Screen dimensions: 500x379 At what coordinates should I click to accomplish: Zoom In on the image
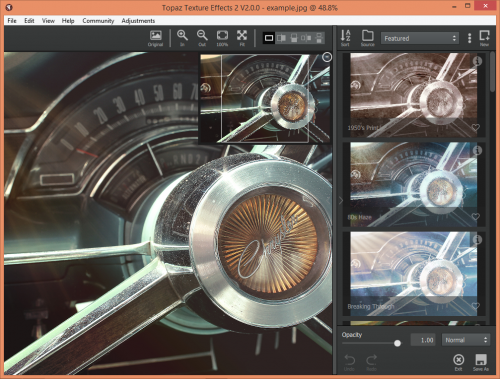pos(182,38)
